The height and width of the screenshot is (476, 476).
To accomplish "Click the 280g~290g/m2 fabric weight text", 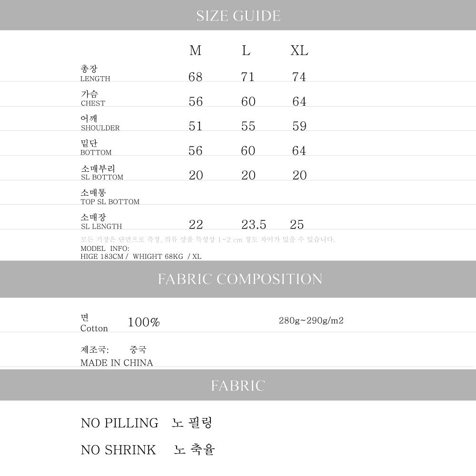I will (311, 320).
